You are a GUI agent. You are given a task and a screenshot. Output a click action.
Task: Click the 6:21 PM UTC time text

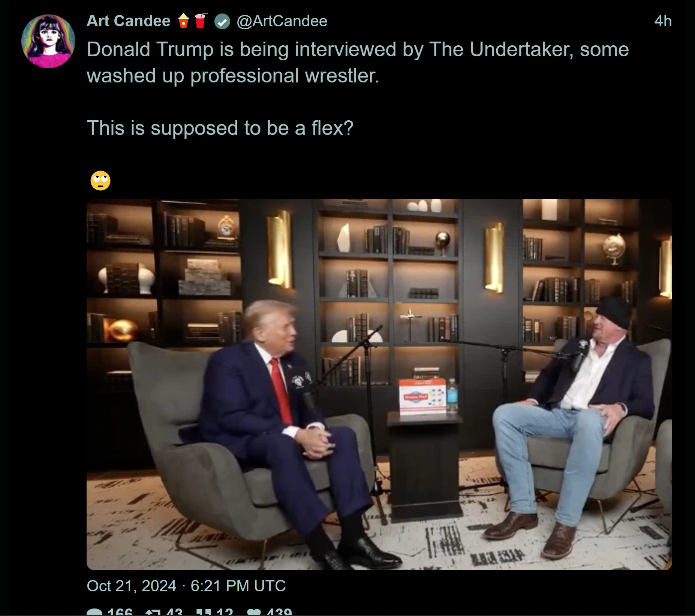click(x=238, y=586)
